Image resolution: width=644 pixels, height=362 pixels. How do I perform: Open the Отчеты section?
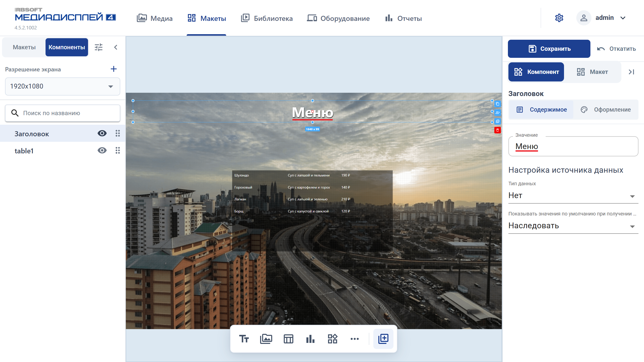403,18
